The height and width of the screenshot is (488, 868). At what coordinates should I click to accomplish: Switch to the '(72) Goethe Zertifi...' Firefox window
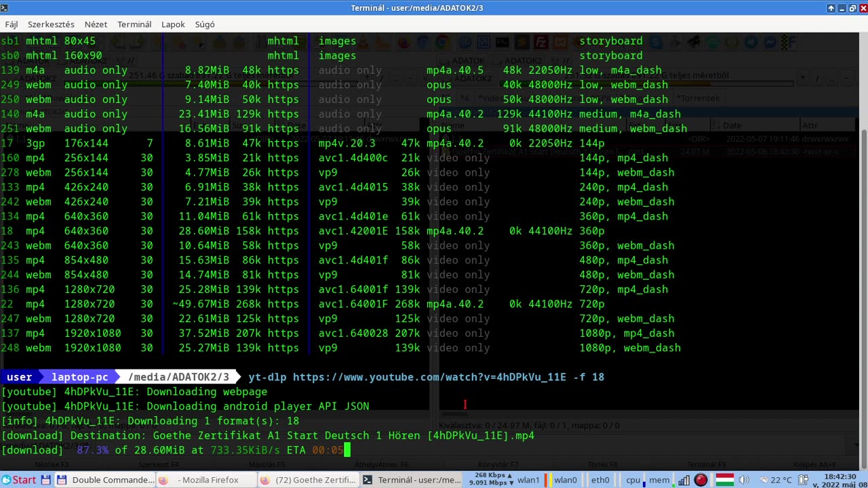point(308,480)
